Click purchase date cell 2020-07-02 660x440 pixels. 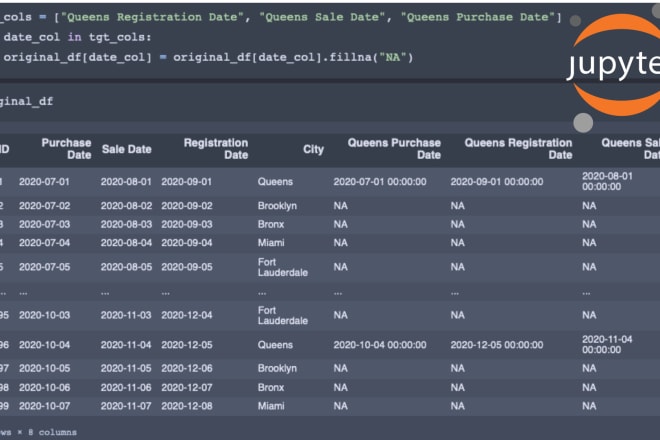click(x=44, y=206)
